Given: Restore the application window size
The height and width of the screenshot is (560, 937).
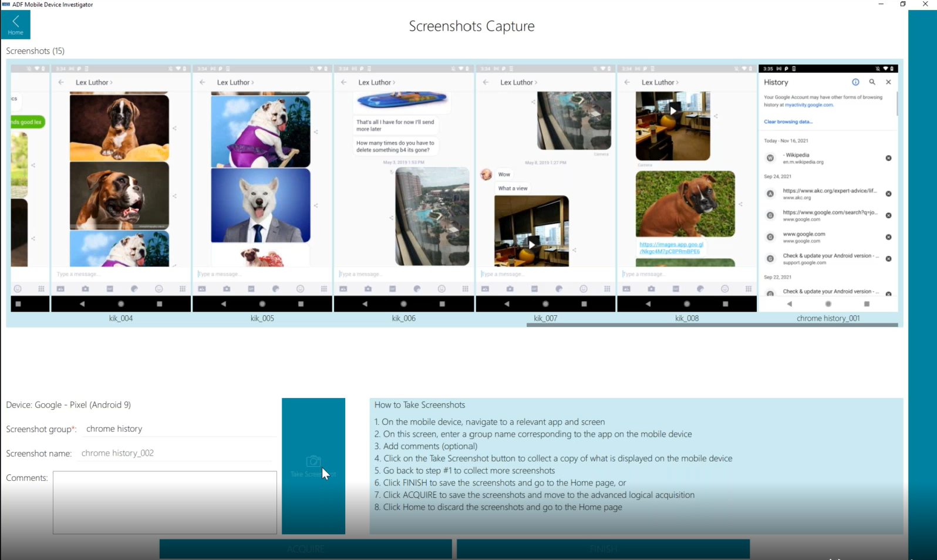Looking at the screenshot, I should 903,4.
